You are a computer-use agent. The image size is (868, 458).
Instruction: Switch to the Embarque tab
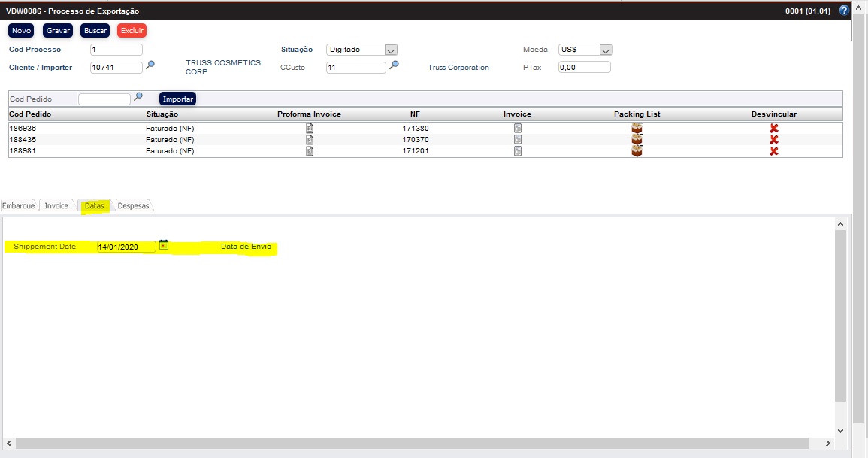[x=17, y=204]
